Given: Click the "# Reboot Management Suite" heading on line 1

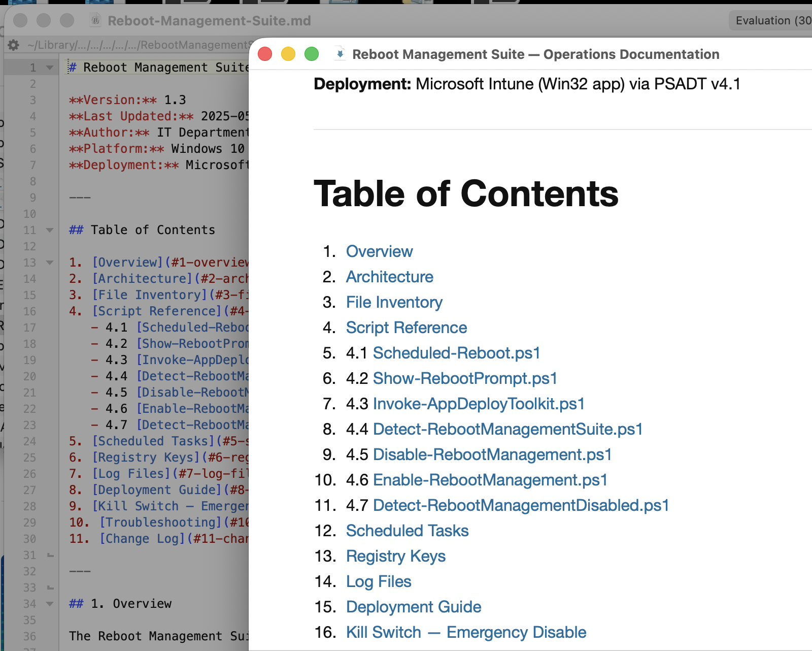Looking at the screenshot, I should 159,68.
